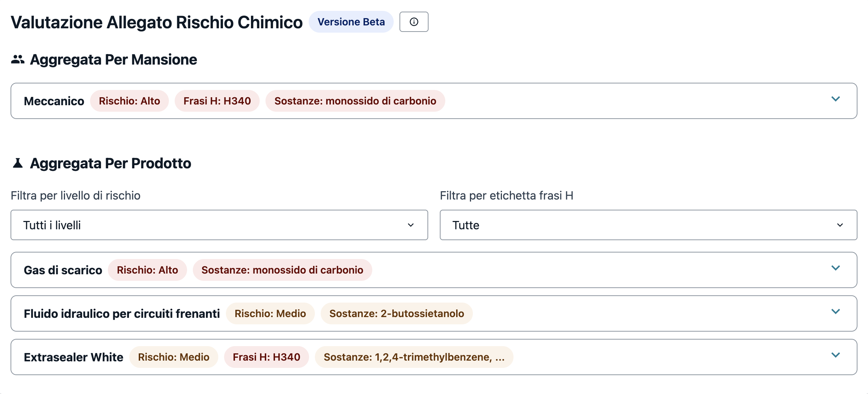Expand the Meccanico row chevron
This screenshot has height=394, width=868.
[x=836, y=99]
